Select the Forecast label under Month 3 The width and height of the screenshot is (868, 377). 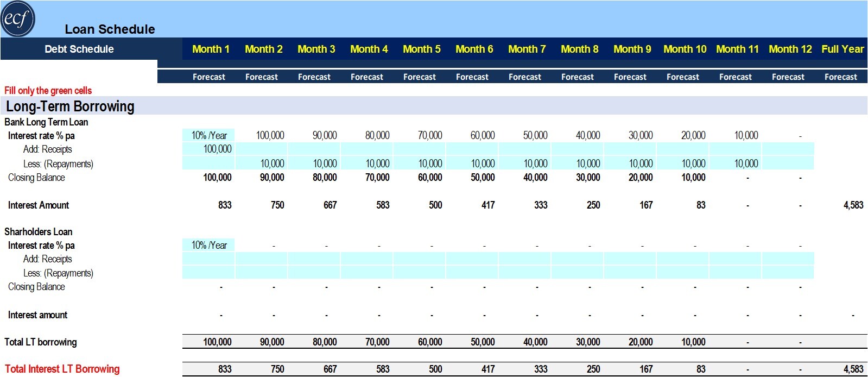(x=314, y=77)
